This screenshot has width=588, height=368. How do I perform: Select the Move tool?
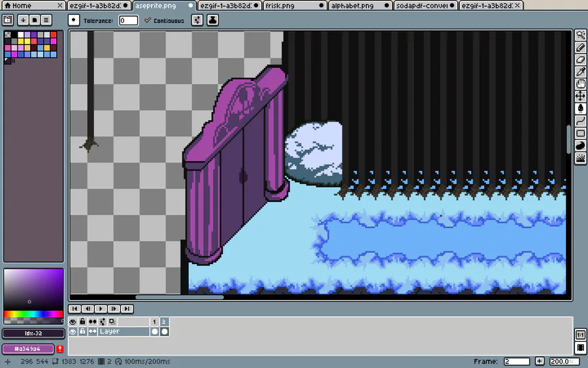[581, 96]
